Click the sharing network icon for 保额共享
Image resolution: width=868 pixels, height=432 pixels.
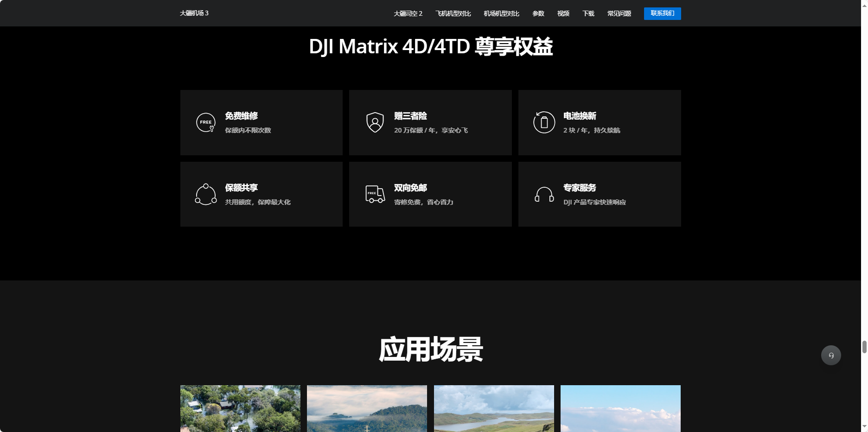pyautogui.click(x=205, y=194)
